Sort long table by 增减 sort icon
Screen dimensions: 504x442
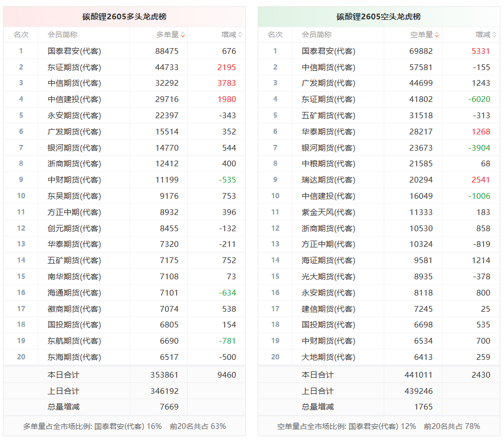(240, 35)
